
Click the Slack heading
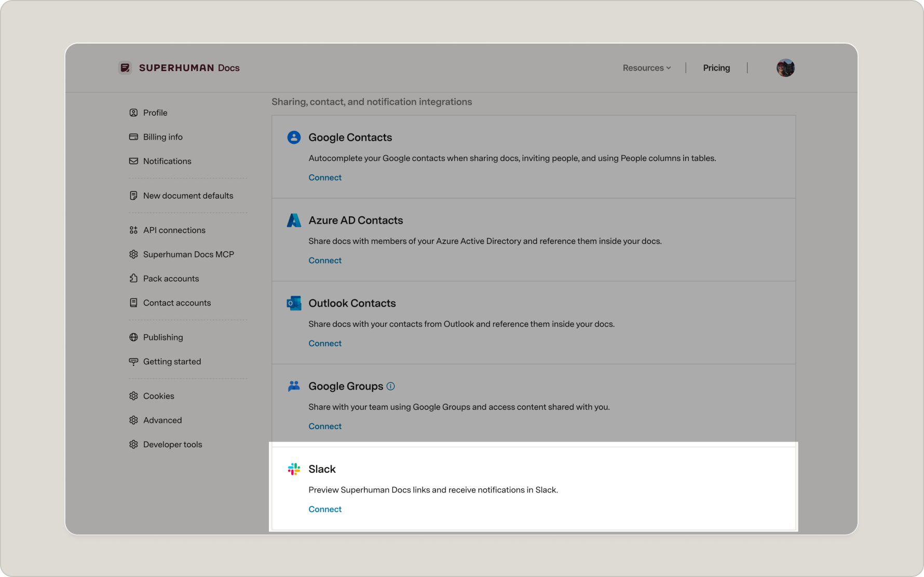[322, 470]
